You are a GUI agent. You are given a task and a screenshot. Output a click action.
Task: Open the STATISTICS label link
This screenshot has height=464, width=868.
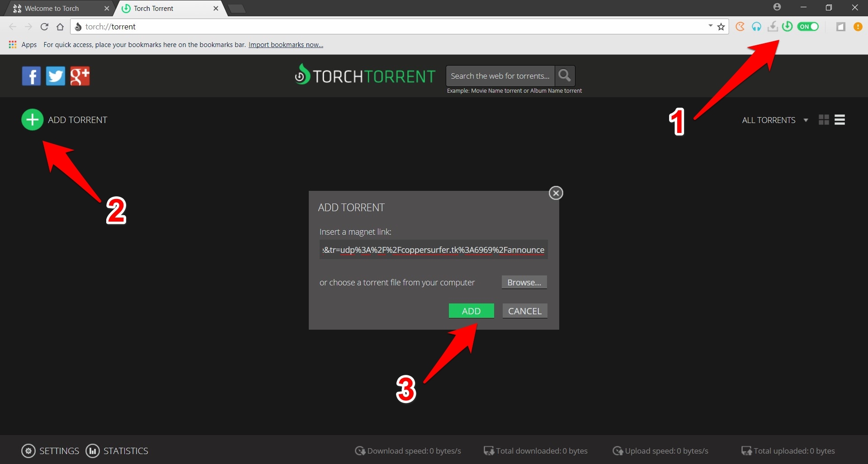tap(126, 451)
